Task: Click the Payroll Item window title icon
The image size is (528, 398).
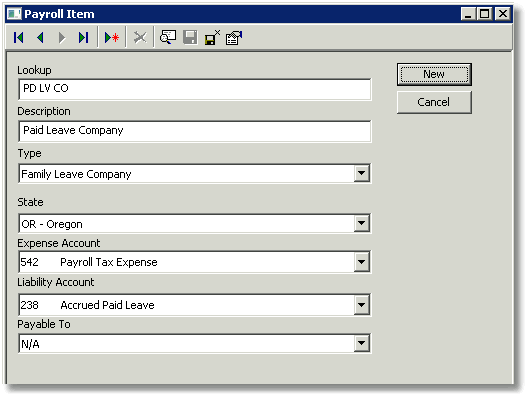Action: [14, 14]
